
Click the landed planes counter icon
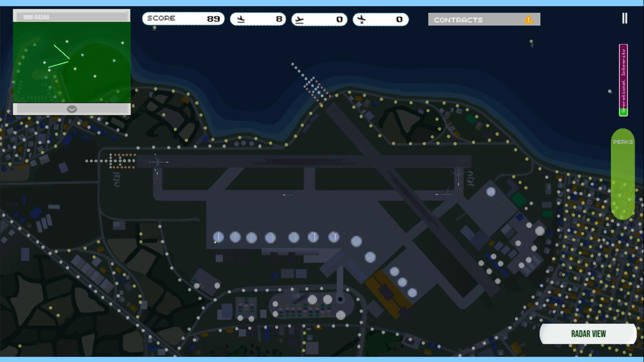(x=241, y=19)
